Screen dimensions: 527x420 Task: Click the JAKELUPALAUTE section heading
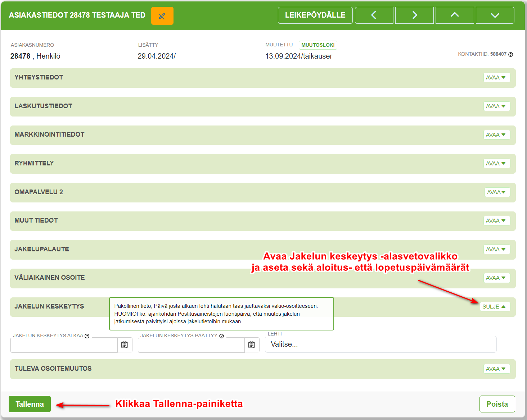pyautogui.click(x=42, y=249)
